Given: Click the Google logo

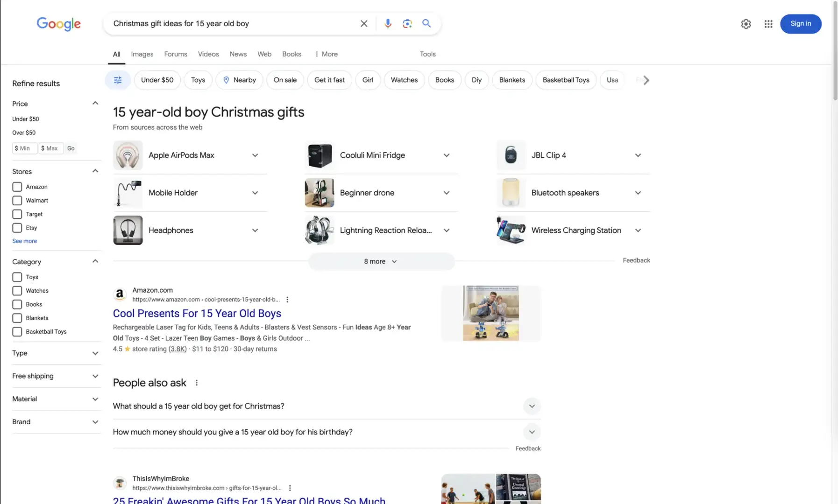Looking at the screenshot, I should [58, 24].
